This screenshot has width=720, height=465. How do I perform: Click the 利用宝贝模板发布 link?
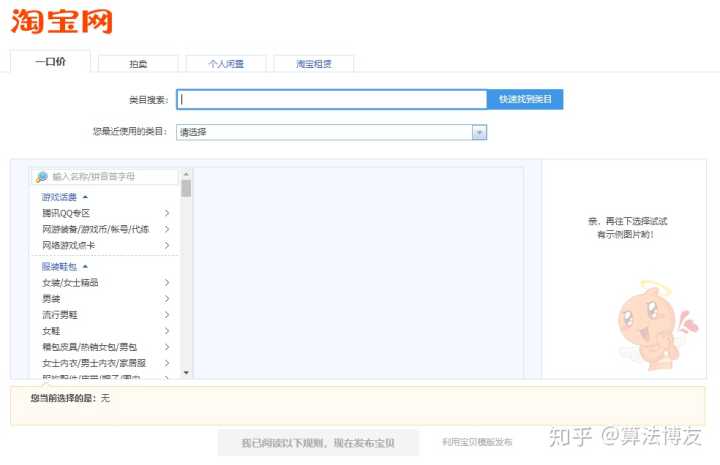[477, 442]
